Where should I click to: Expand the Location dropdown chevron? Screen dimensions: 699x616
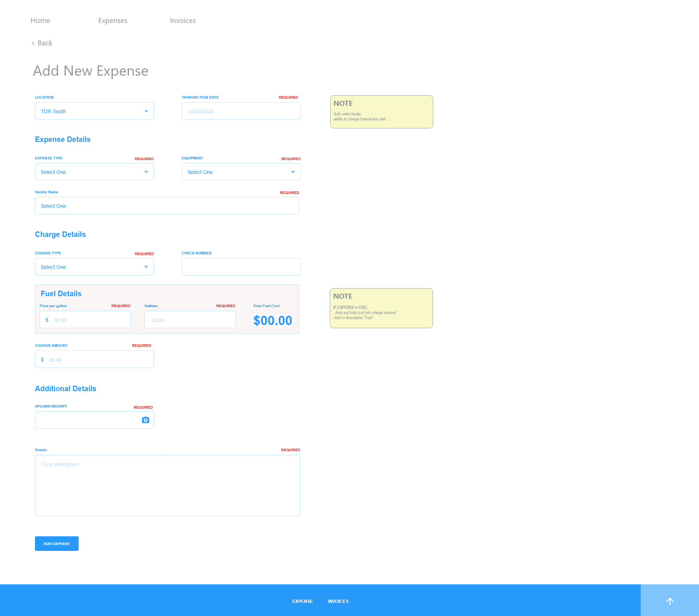coord(146,111)
